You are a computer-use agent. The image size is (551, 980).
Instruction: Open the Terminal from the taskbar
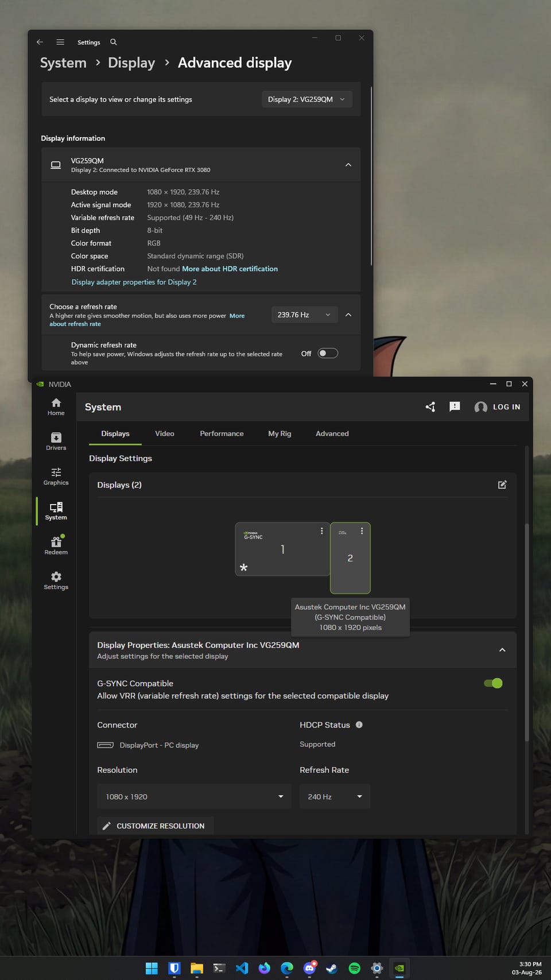pos(219,969)
